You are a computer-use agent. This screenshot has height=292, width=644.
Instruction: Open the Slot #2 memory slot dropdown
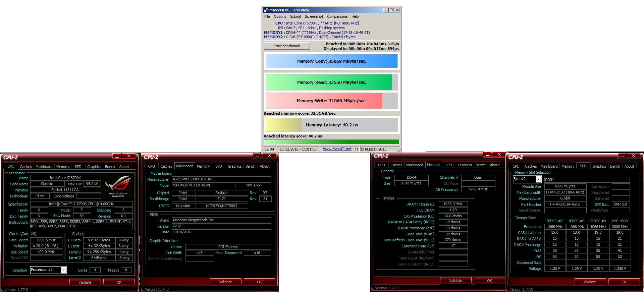click(x=538, y=179)
